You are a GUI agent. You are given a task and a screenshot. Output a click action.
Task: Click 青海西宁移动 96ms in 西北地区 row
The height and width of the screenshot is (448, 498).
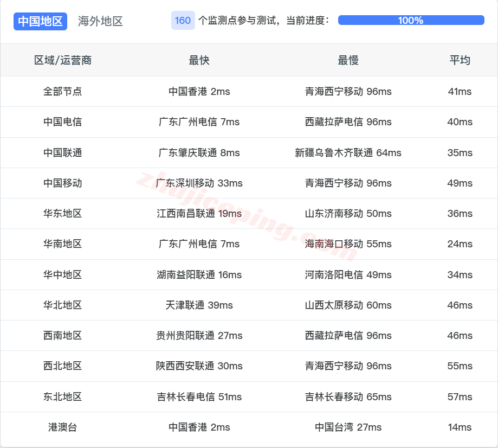[348, 366]
